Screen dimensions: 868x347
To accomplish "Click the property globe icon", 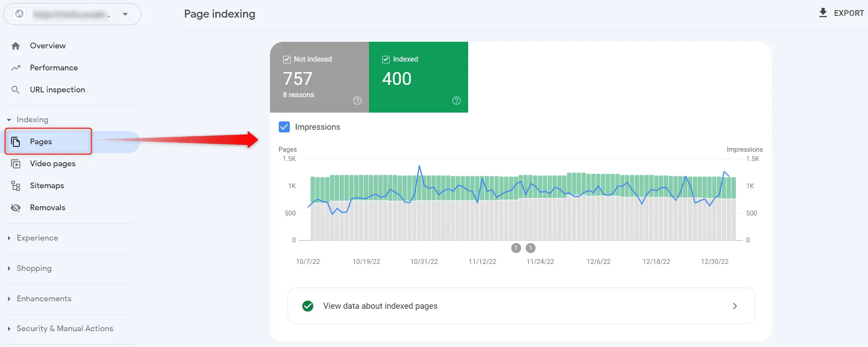I will 19,14.
